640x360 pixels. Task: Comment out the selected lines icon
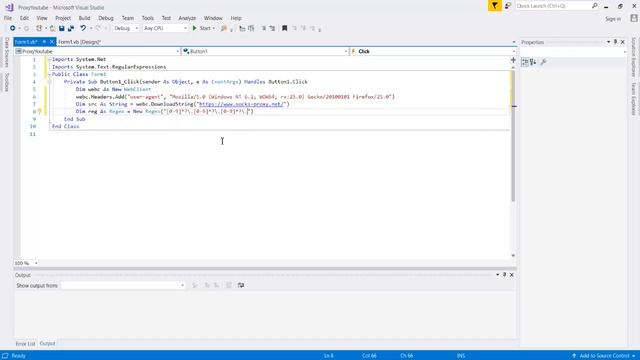point(264,28)
